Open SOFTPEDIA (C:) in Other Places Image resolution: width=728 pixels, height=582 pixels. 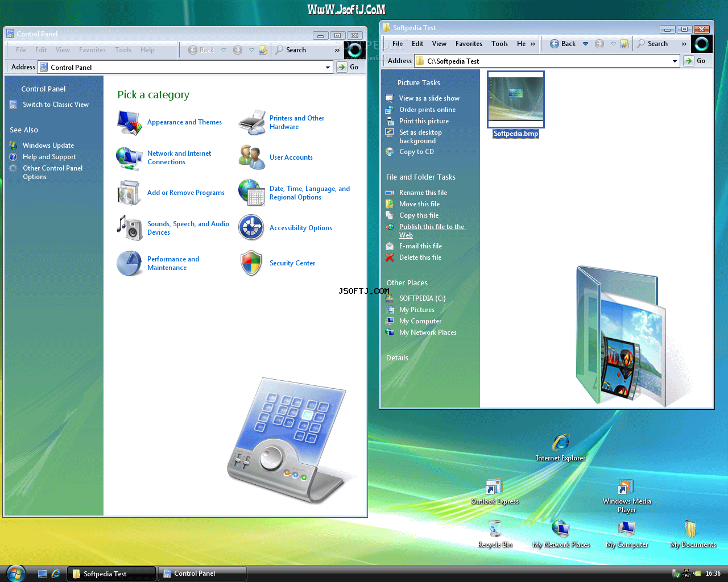coord(422,298)
